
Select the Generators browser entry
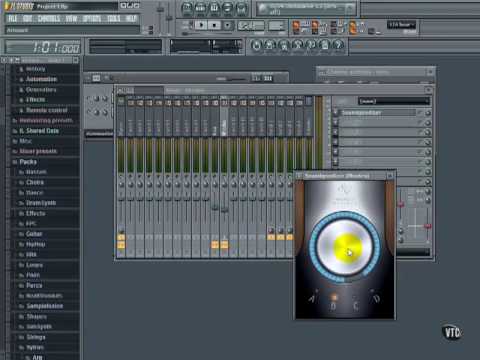tap(41, 90)
